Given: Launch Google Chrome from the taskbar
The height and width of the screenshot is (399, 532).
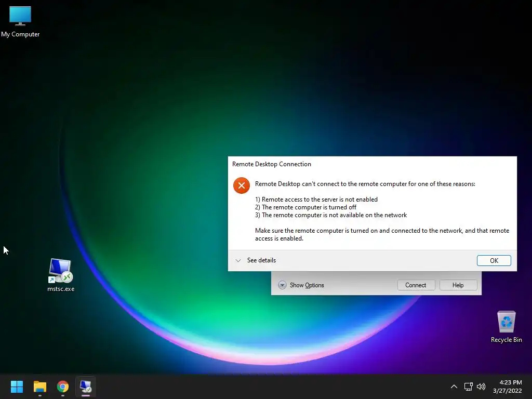Looking at the screenshot, I should click(x=63, y=387).
